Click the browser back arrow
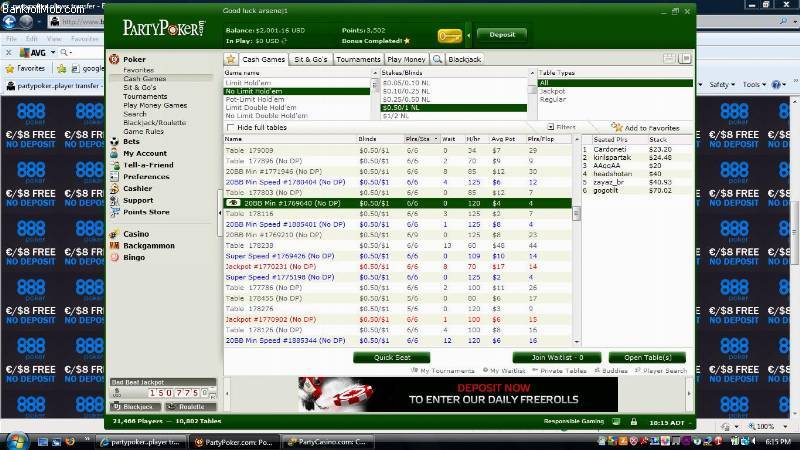The height and width of the screenshot is (450, 800). coord(10,21)
